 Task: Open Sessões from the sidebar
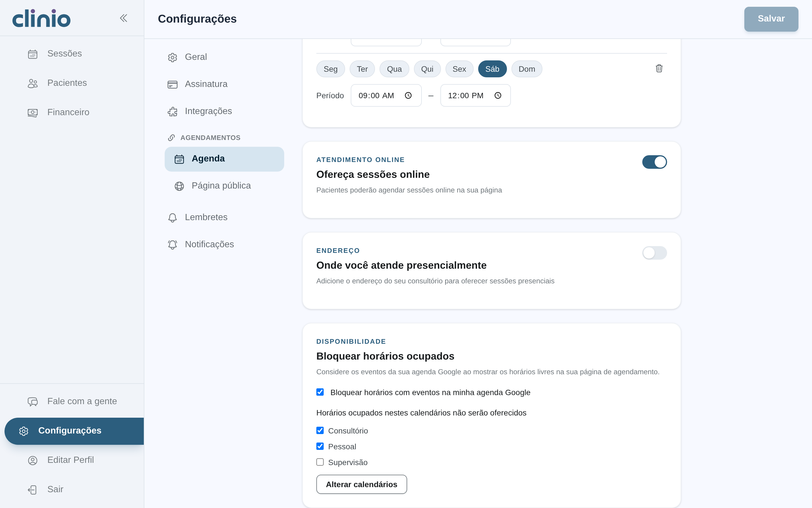coord(72,54)
